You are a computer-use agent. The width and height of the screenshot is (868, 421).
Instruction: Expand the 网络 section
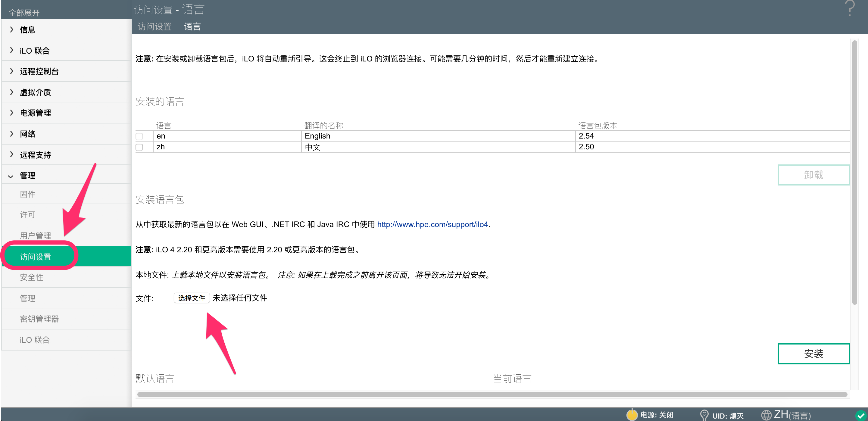[66, 134]
